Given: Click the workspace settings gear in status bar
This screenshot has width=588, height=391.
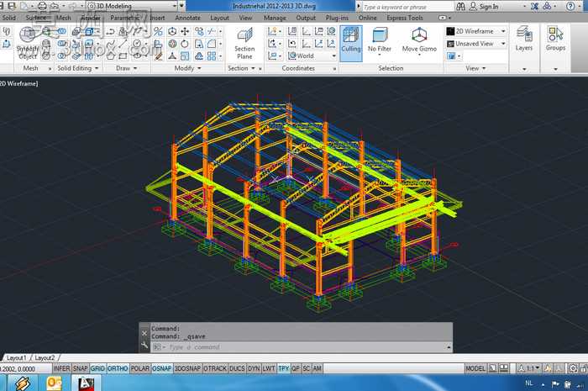Looking at the screenshot, I should [574, 368].
